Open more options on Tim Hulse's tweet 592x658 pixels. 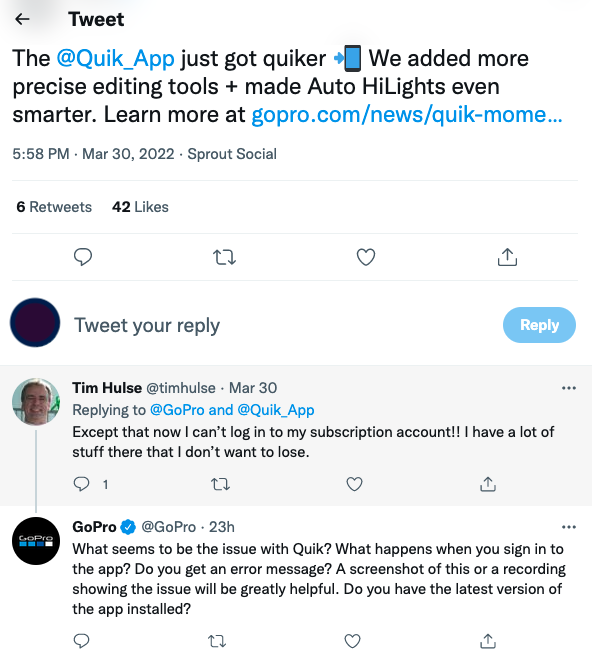click(569, 388)
